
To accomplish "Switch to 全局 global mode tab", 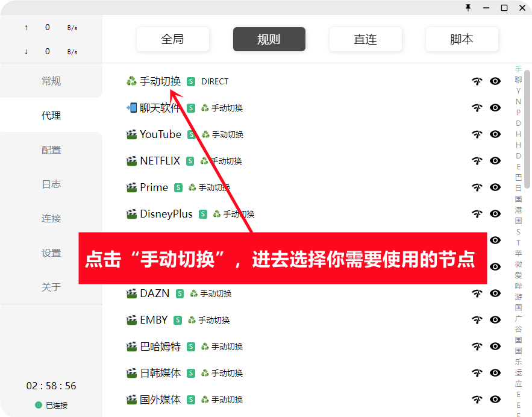I will coord(173,39).
